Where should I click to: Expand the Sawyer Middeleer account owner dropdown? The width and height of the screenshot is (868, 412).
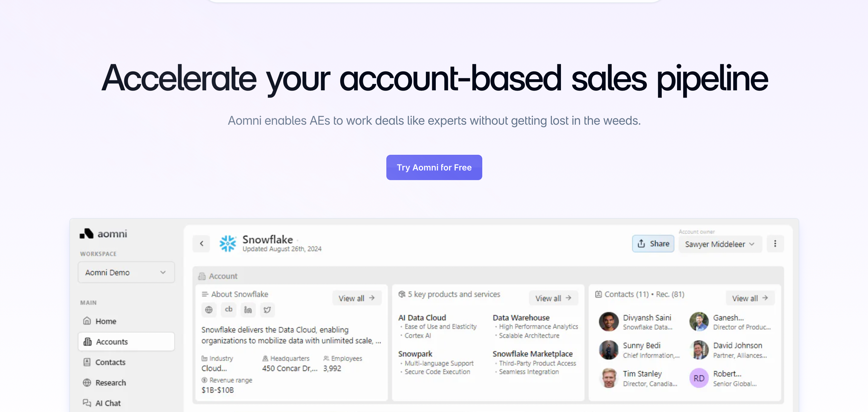tap(720, 244)
